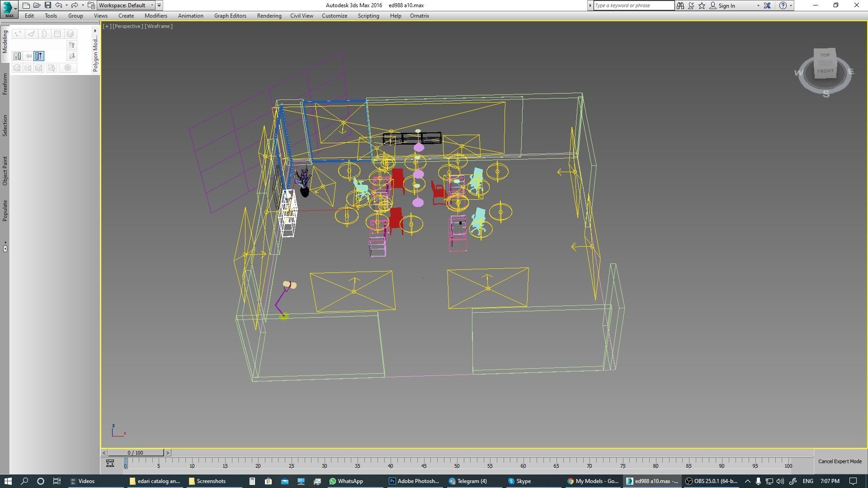Open the Sign In dropdown arrow
This screenshot has width=868, height=488.
click(758, 6)
